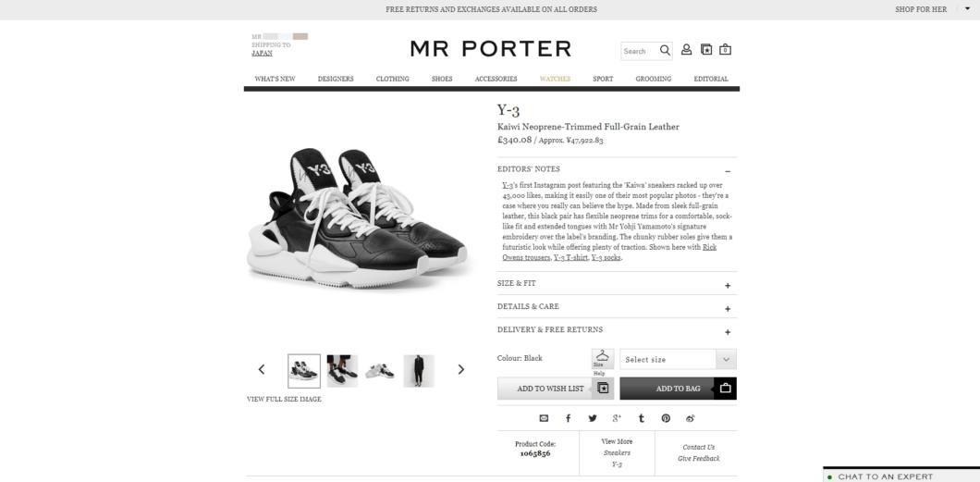Viewport: 980px width, 482px height.
Task: Open the wish list header icon
Action: 706,49
